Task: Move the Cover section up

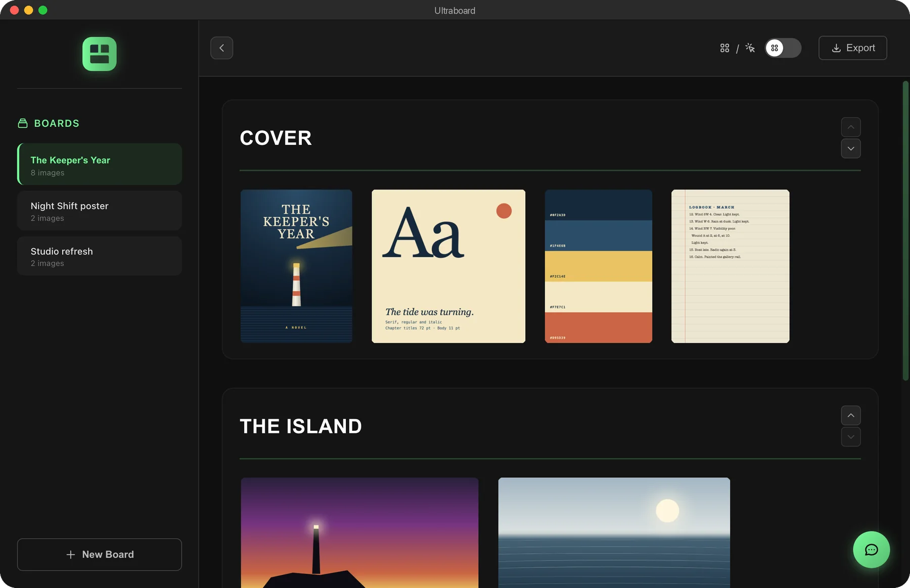Action: tap(851, 127)
